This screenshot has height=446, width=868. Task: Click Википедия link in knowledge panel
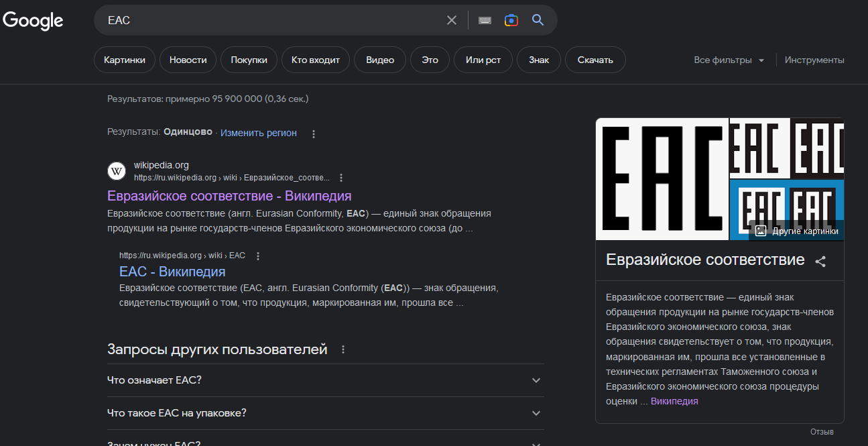674,401
